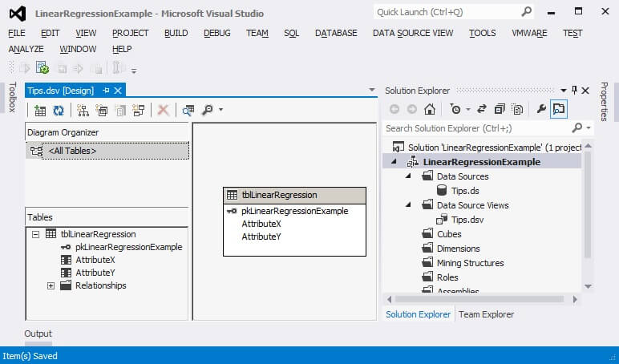Open Properties via the wrench icon
The image size is (619, 364).
541,109
